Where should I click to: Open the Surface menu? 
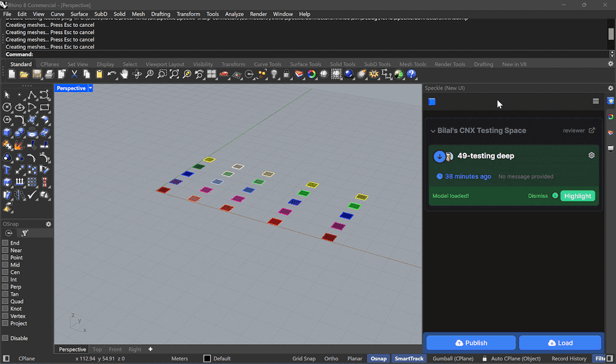(x=79, y=14)
